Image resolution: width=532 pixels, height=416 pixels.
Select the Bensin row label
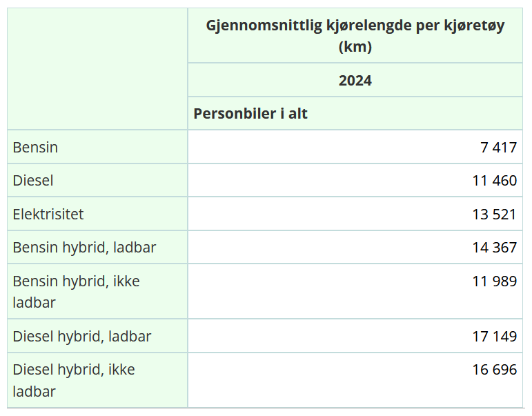36,148
